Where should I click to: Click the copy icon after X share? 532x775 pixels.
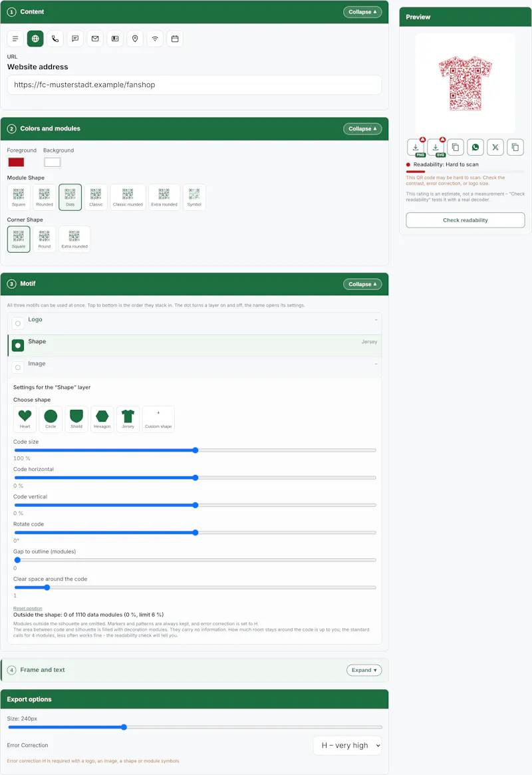(x=515, y=147)
